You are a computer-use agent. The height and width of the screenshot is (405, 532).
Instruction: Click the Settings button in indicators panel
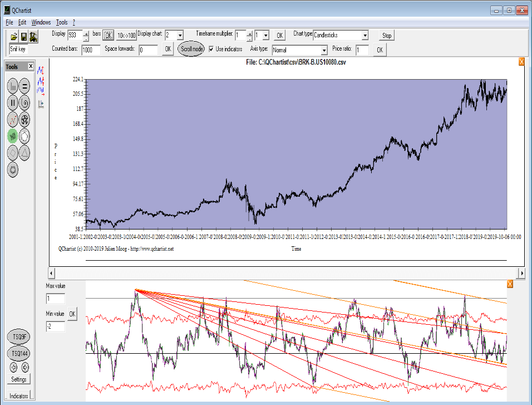[18, 379]
